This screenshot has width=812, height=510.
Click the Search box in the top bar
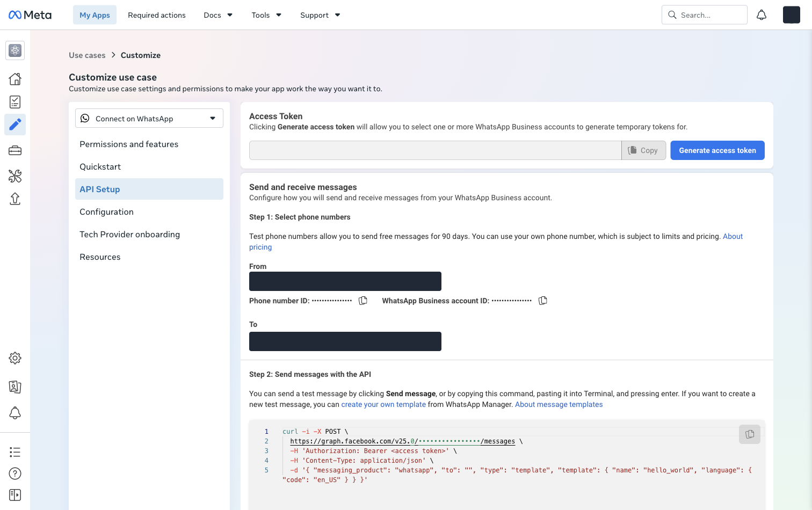705,15
